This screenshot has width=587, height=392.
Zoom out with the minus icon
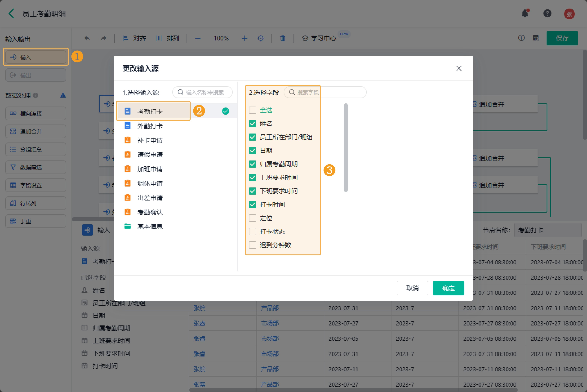198,38
